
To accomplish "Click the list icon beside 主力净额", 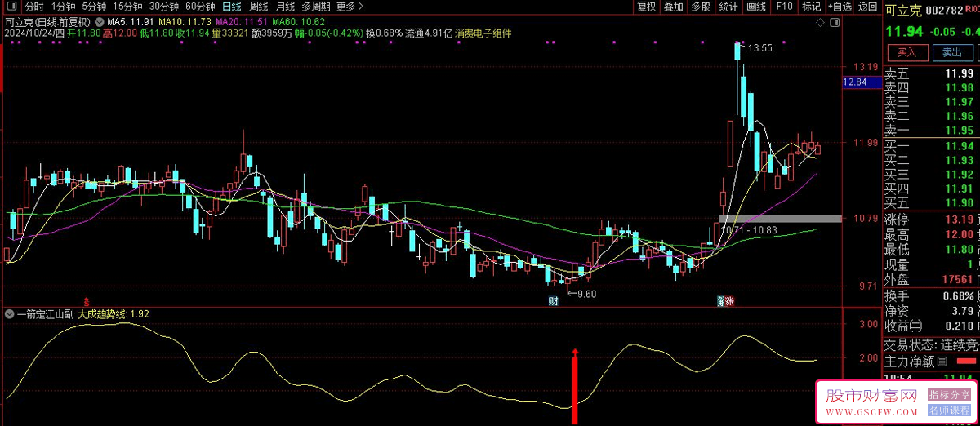I will 942,361.
